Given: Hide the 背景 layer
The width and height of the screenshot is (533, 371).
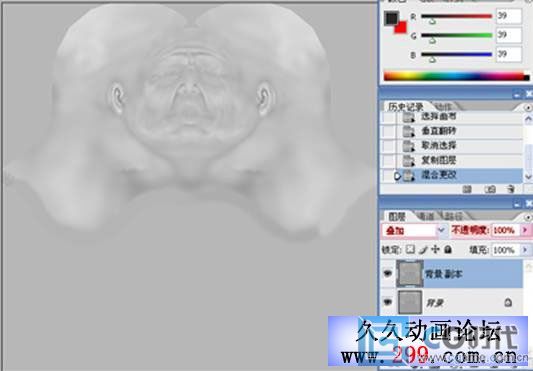Looking at the screenshot, I should (388, 301).
